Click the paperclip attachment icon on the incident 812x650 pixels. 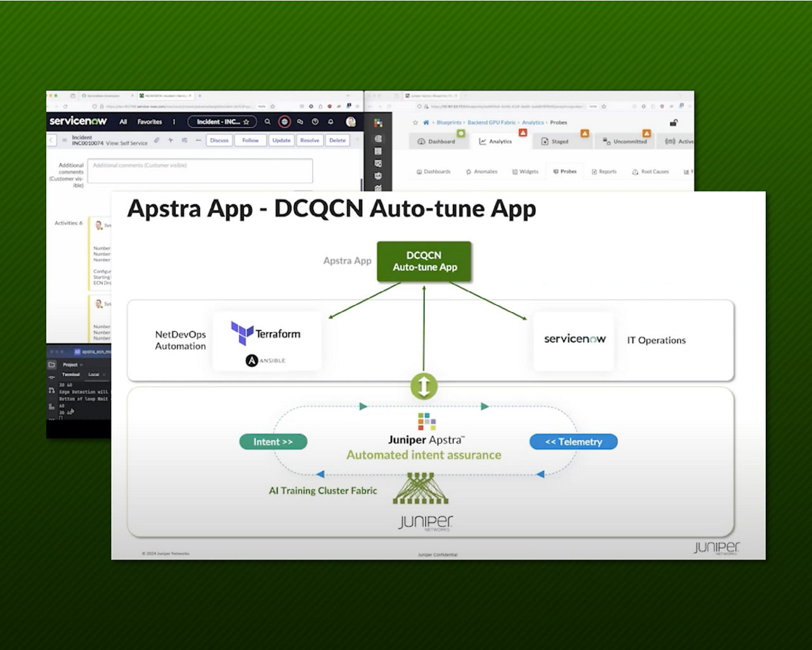coord(157,140)
